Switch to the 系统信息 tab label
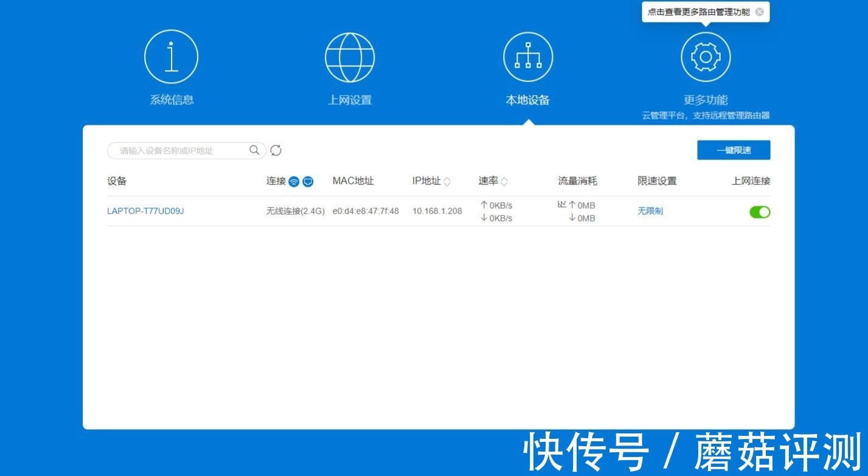 point(172,100)
